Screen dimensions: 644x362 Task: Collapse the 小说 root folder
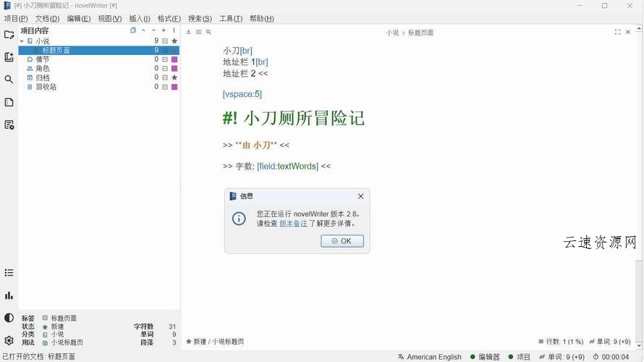pyautogui.click(x=22, y=41)
